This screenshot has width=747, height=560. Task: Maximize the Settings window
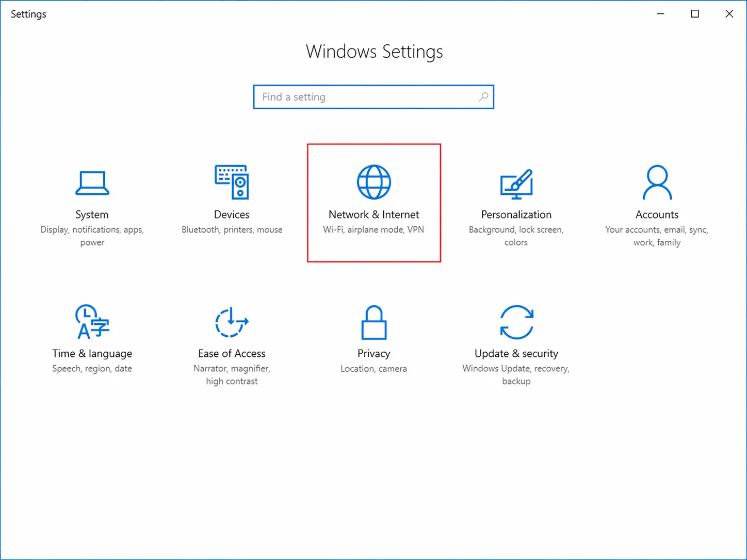pyautogui.click(x=695, y=14)
